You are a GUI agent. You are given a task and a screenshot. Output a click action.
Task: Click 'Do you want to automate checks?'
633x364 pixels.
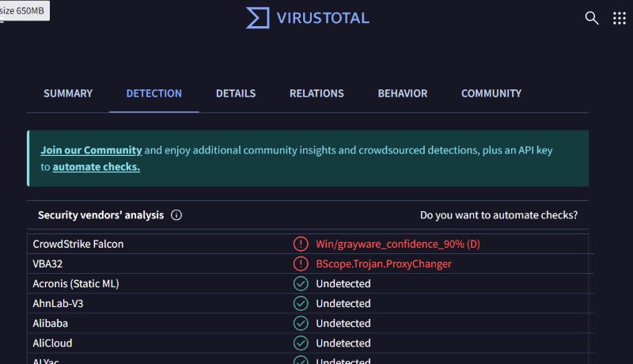498,215
